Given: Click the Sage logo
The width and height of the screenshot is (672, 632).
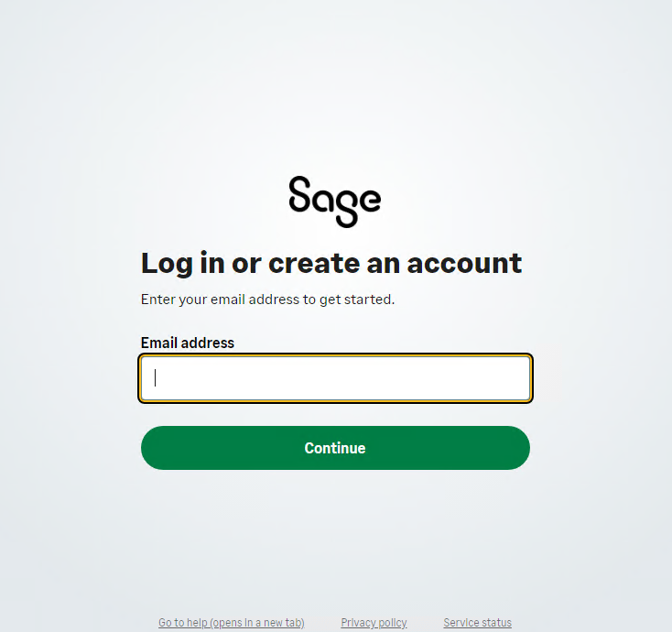Looking at the screenshot, I should click(335, 202).
